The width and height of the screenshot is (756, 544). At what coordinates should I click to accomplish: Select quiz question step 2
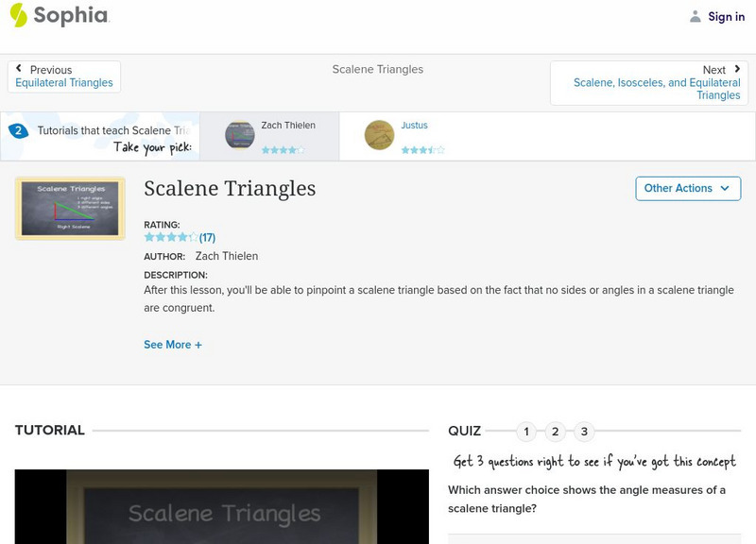556,431
